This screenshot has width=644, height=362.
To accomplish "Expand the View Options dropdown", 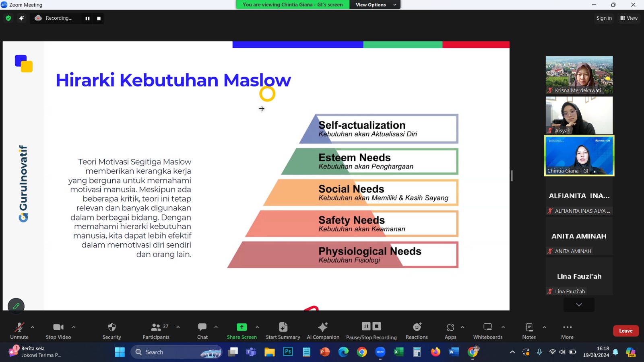I will point(375,5).
